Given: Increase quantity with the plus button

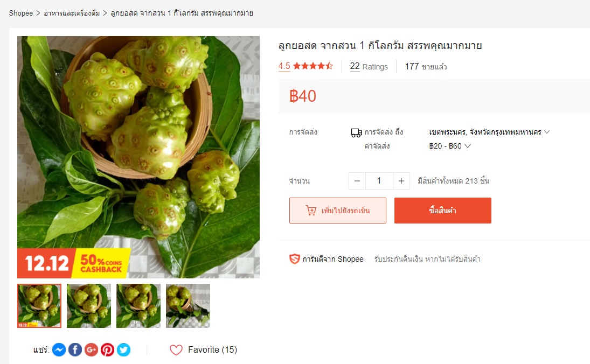Looking at the screenshot, I should pyautogui.click(x=401, y=181).
